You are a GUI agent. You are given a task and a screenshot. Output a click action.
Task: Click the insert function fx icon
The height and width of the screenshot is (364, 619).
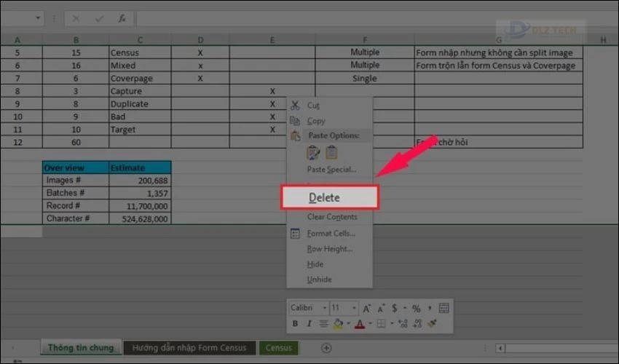coord(122,18)
